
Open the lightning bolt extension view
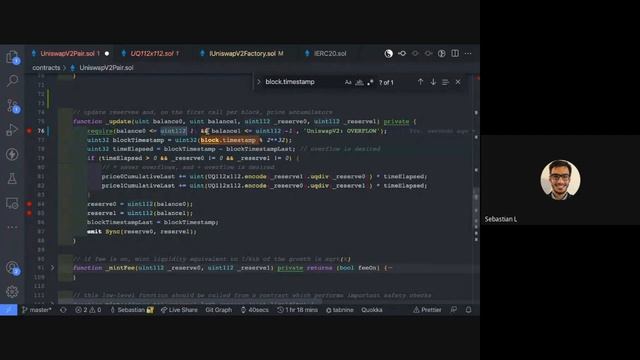tap(12, 154)
